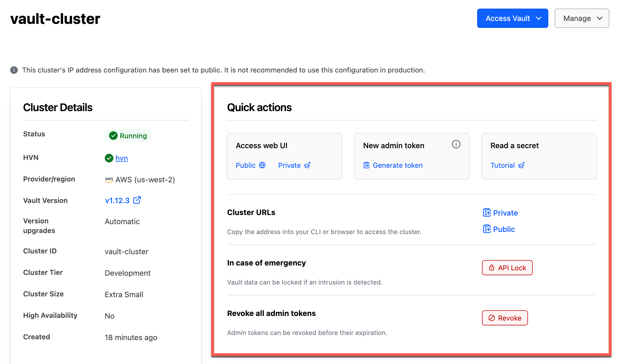619x364 pixels.
Task: Click the Vault Version label
Action: click(x=45, y=201)
